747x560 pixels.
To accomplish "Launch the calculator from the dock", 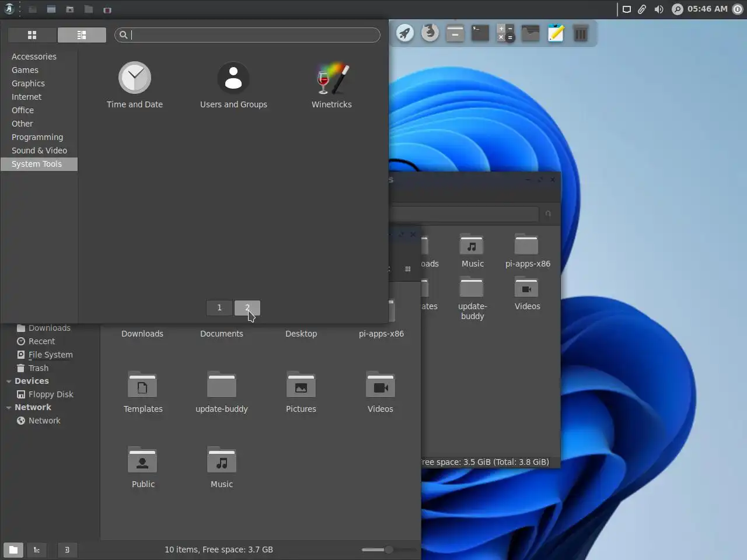I will click(505, 33).
